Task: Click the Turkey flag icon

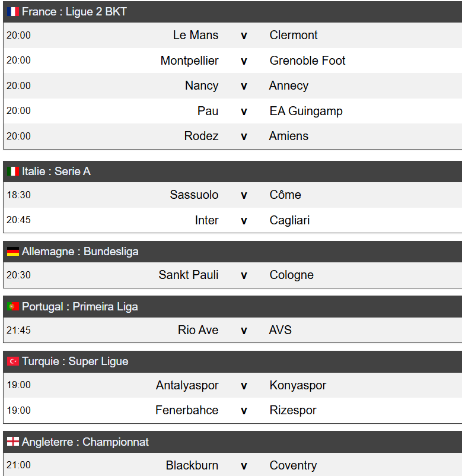Action: pos(12,361)
